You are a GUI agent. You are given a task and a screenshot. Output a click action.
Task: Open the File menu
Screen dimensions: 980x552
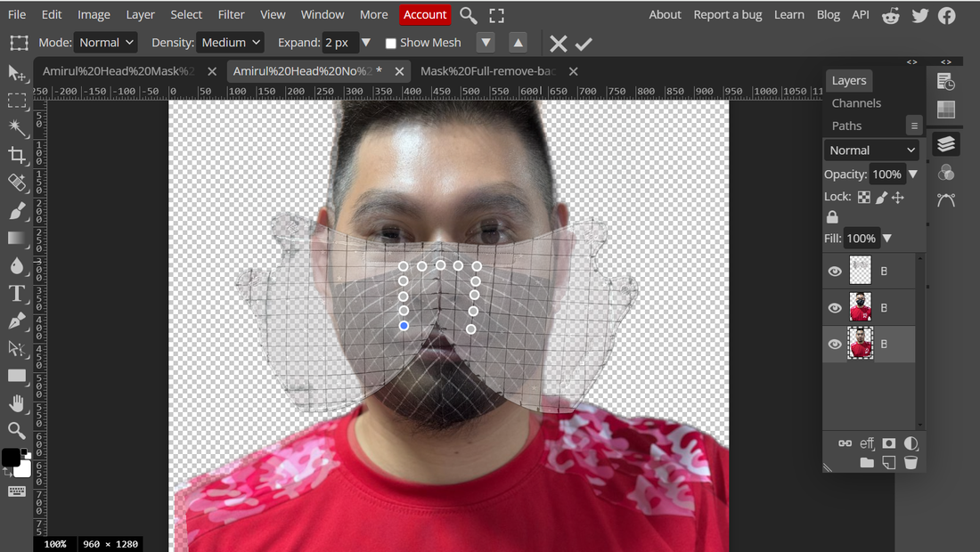[17, 14]
